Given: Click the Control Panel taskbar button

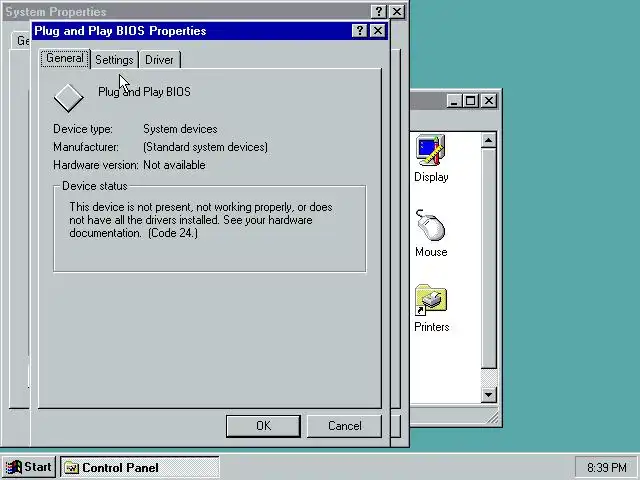Looking at the screenshot, I should point(140,467).
